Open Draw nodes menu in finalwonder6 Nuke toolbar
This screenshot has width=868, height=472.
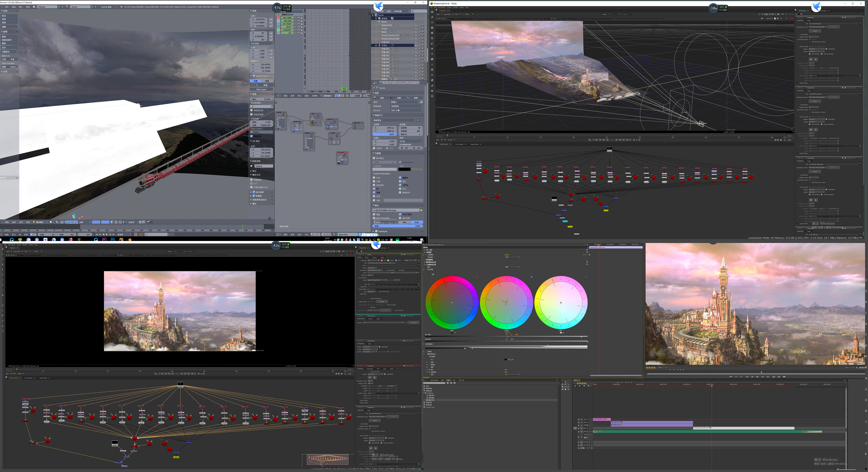[432, 17]
